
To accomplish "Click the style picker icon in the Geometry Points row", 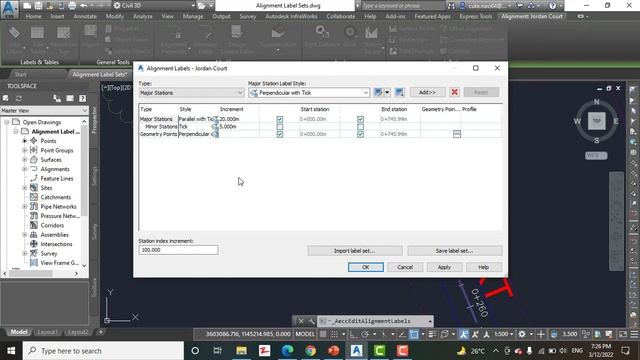I will click(215, 134).
